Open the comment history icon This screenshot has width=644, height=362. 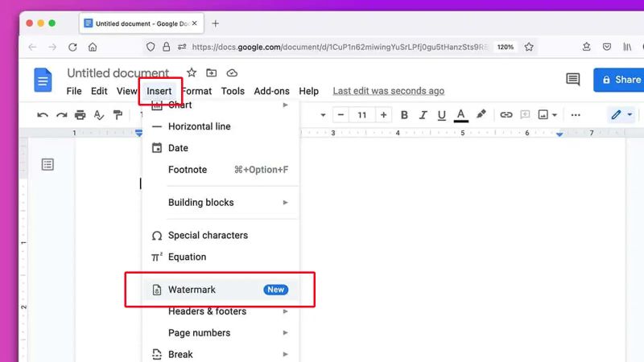pyautogui.click(x=572, y=79)
